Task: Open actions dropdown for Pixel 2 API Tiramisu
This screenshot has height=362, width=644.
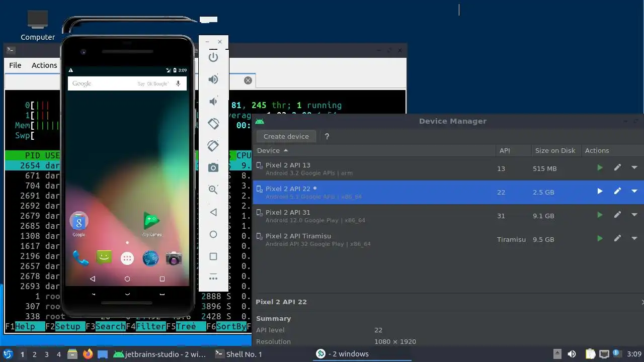Action: click(x=634, y=238)
